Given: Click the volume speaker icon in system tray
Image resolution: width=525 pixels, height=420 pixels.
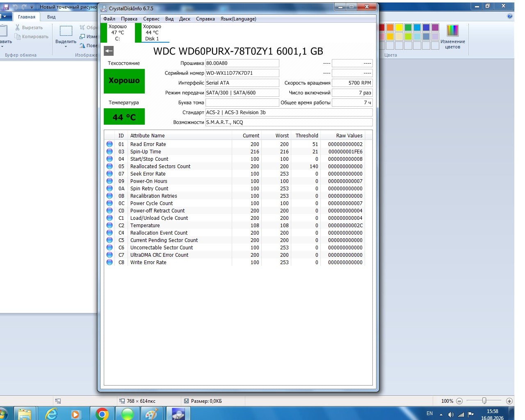Looking at the screenshot, I should point(451,414).
